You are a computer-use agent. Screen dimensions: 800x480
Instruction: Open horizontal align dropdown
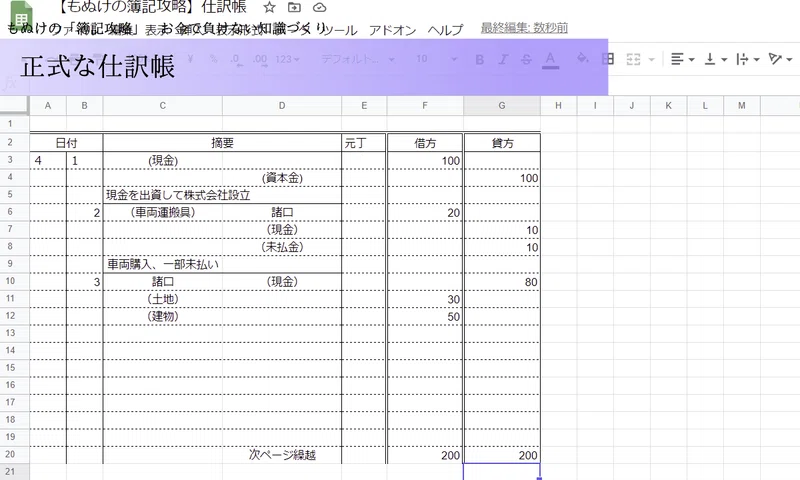(x=682, y=59)
